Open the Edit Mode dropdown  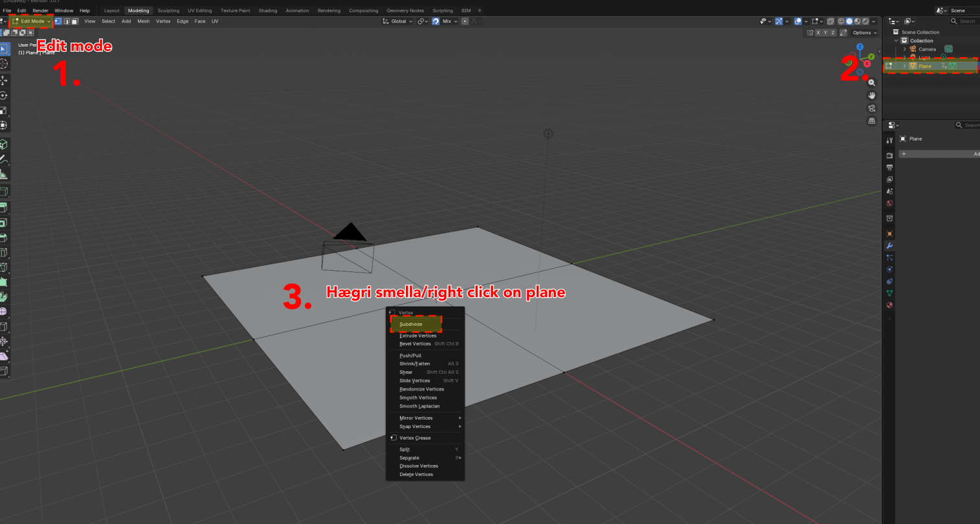click(31, 21)
